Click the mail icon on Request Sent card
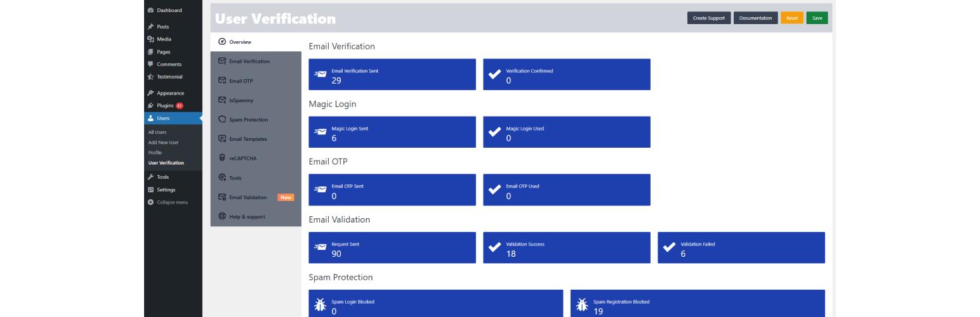The height and width of the screenshot is (317, 980). coord(320,247)
